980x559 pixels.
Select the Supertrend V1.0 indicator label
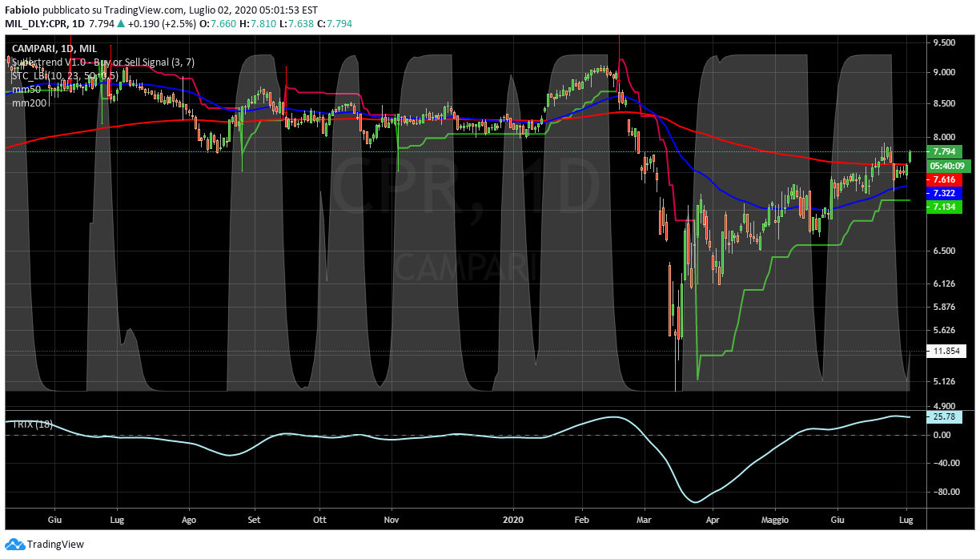point(102,62)
